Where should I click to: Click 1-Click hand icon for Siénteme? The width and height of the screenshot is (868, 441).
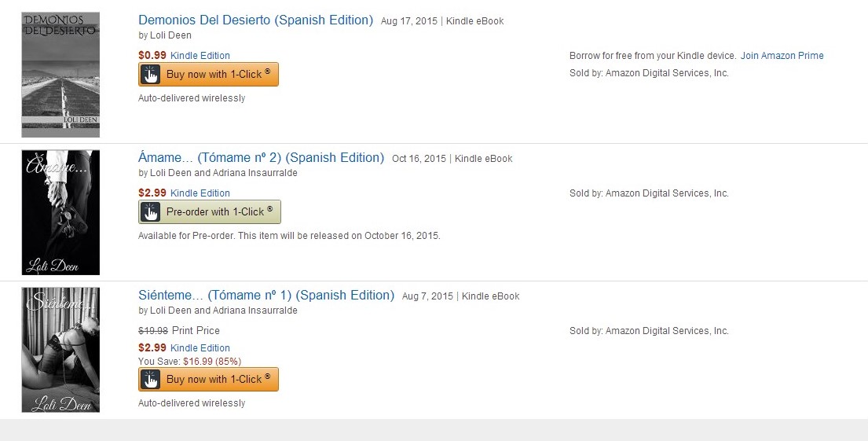[151, 380]
